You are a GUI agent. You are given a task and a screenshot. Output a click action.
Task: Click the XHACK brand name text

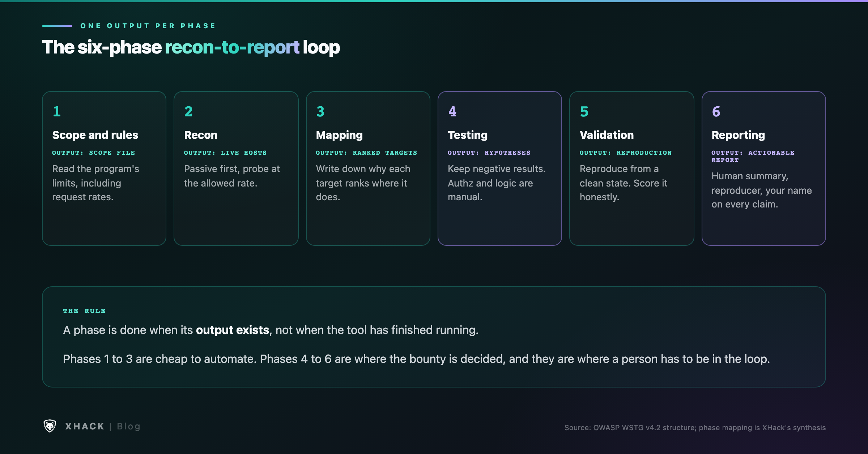point(85,427)
